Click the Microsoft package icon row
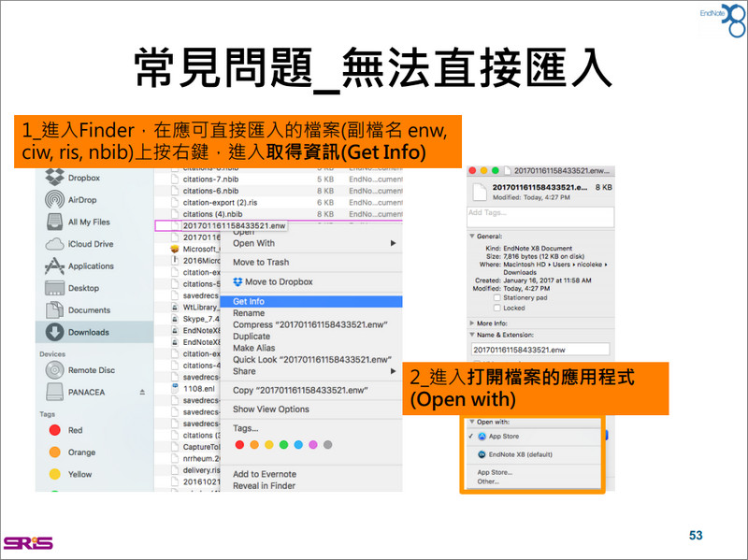Screen dimensions: 748x560 pyautogui.click(x=175, y=249)
